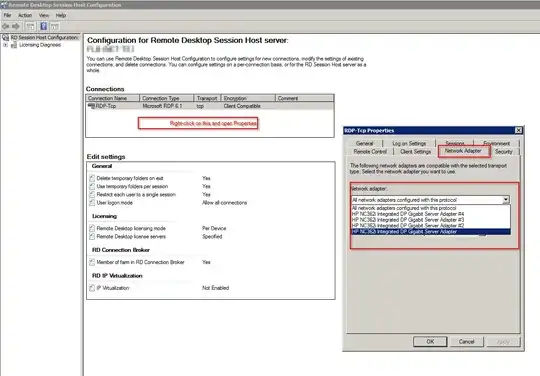The height and width of the screenshot is (376, 540).
Task: Click icon beside Remote Desktop license servers
Action: pyautogui.click(x=92, y=237)
